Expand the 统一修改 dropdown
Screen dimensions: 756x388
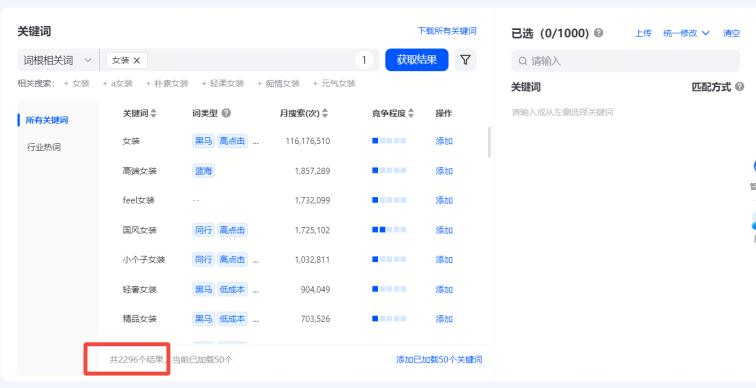tap(686, 33)
